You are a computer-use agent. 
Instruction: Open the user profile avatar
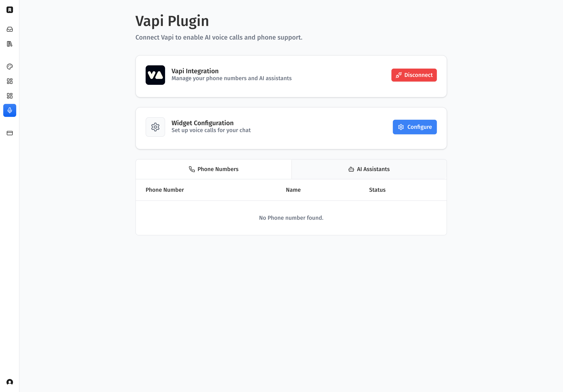coord(10,382)
